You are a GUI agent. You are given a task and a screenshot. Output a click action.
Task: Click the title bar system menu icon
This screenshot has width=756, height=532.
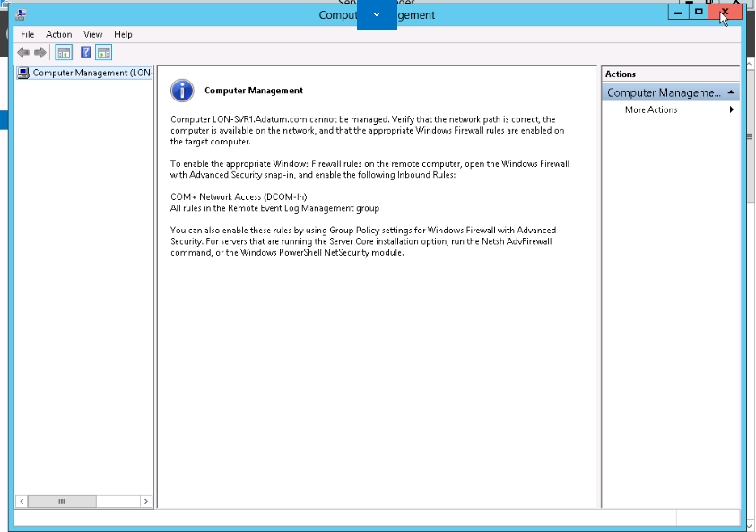(x=21, y=15)
